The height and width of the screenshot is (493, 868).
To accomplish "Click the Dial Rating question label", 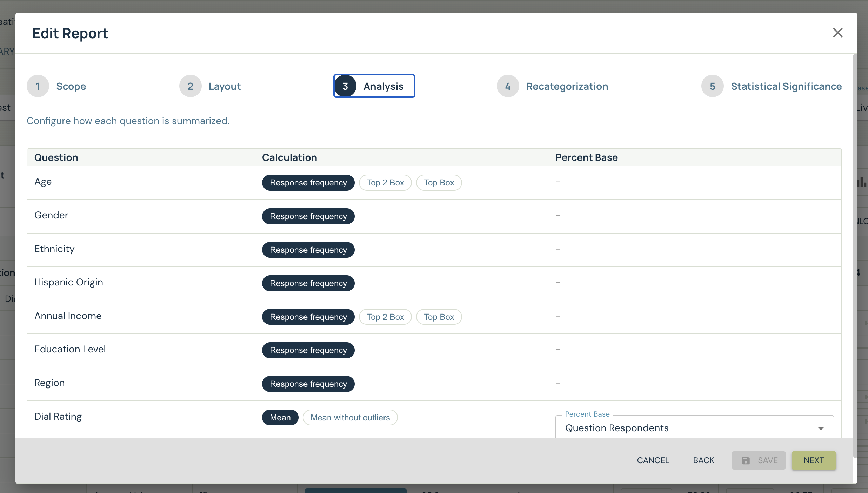I will pos(58,417).
